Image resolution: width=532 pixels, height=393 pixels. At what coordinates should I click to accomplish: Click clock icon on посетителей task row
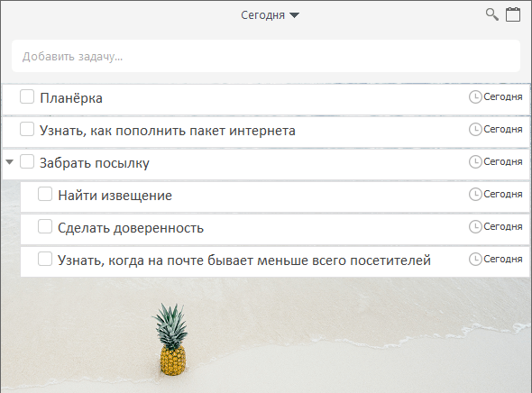pos(475,260)
